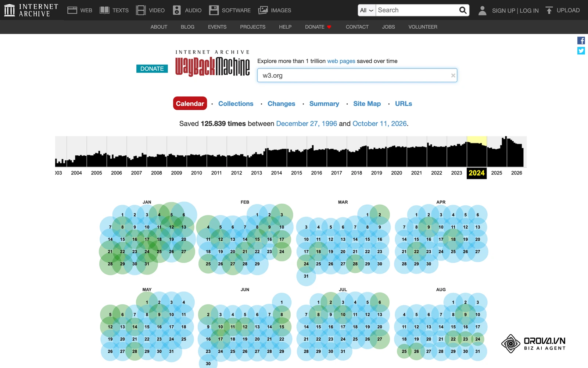Select the Calendar tab

(x=190, y=103)
